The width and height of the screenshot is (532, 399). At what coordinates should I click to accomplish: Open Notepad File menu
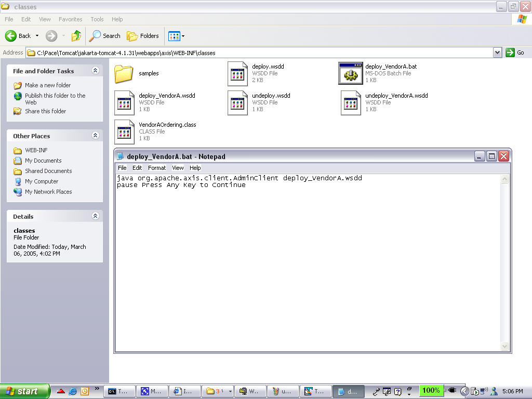tap(122, 168)
